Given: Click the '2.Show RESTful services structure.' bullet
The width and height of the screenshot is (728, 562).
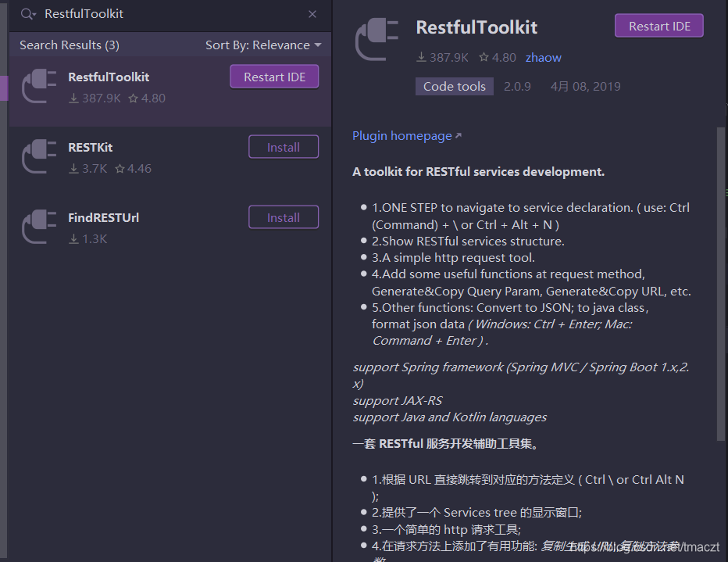Looking at the screenshot, I should pos(468,241).
